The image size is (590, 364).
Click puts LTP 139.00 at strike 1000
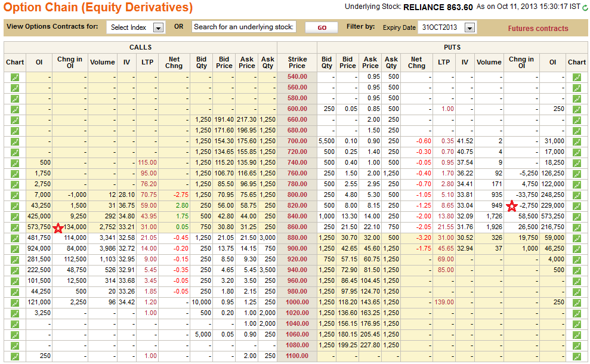pyautogui.click(x=444, y=303)
